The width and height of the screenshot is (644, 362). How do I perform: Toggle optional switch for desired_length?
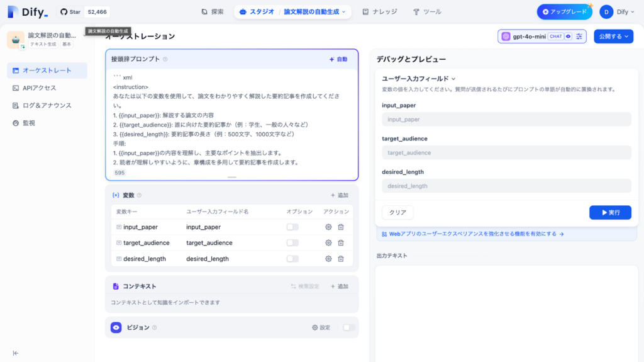pos(292,259)
